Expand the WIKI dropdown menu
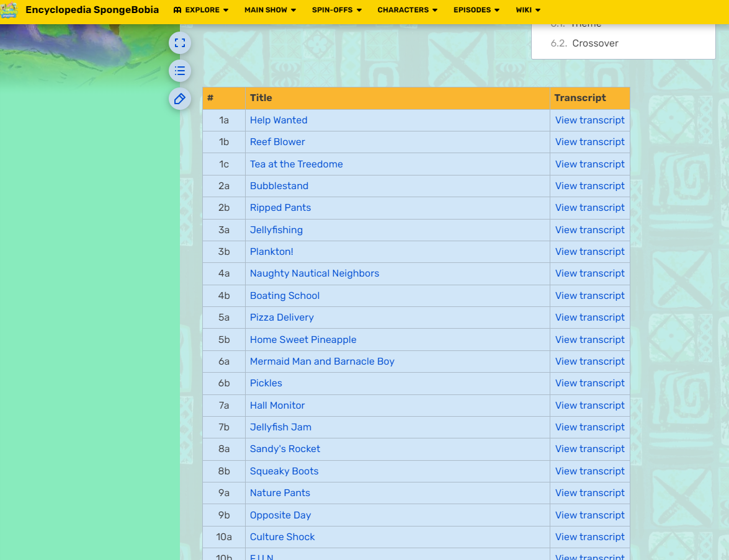Viewport: 729px width, 560px height. 528,10
